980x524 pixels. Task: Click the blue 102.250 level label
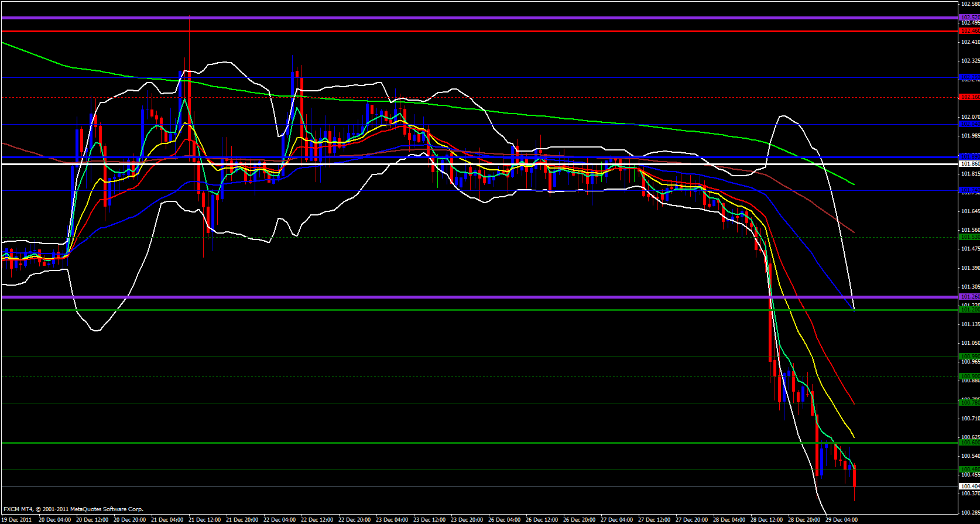(x=969, y=77)
